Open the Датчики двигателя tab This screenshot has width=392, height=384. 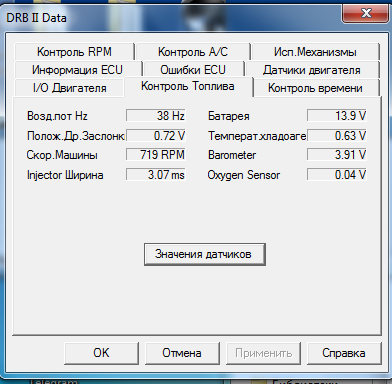click(x=312, y=70)
